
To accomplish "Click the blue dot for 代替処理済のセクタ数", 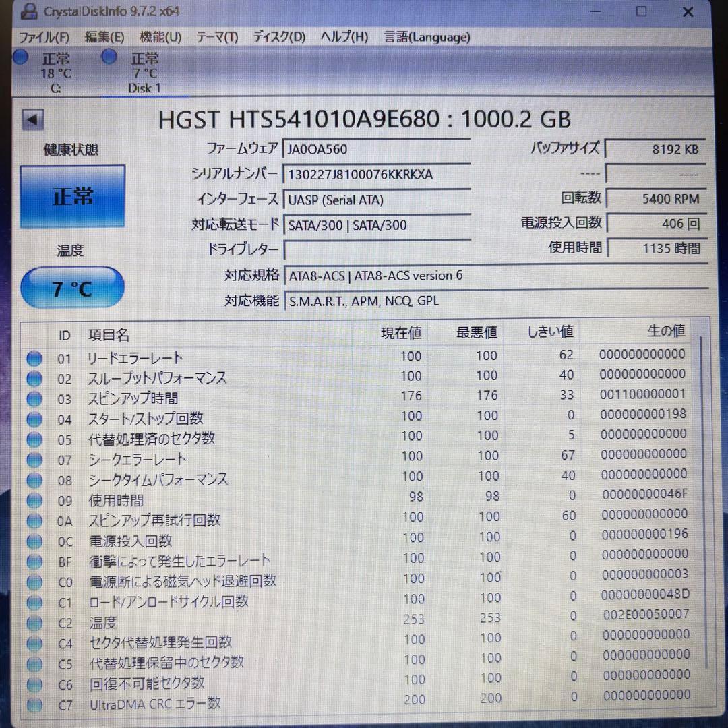I will coord(34,440).
